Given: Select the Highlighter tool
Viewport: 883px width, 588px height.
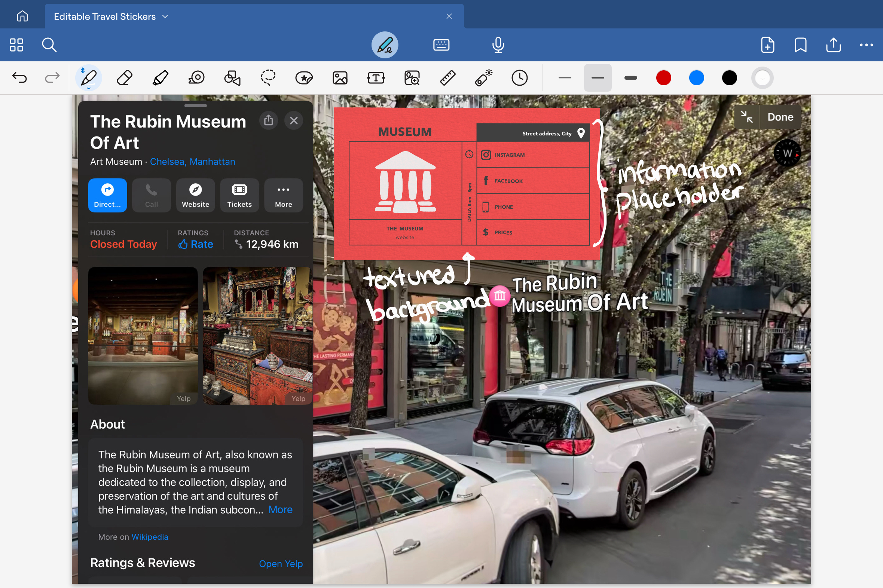Looking at the screenshot, I should click(161, 78).
